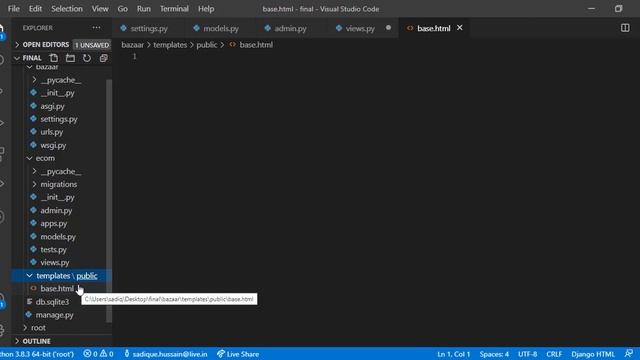This screenshot has height=360, width=640.
Task: Click the 1 UNSAVED badge
Action: coord(92,45)
